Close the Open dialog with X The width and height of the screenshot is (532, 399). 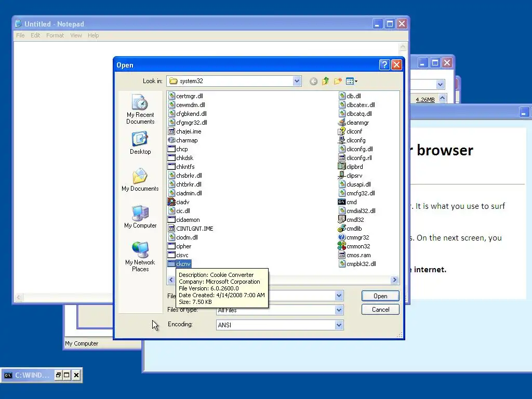tap(396, 65)
